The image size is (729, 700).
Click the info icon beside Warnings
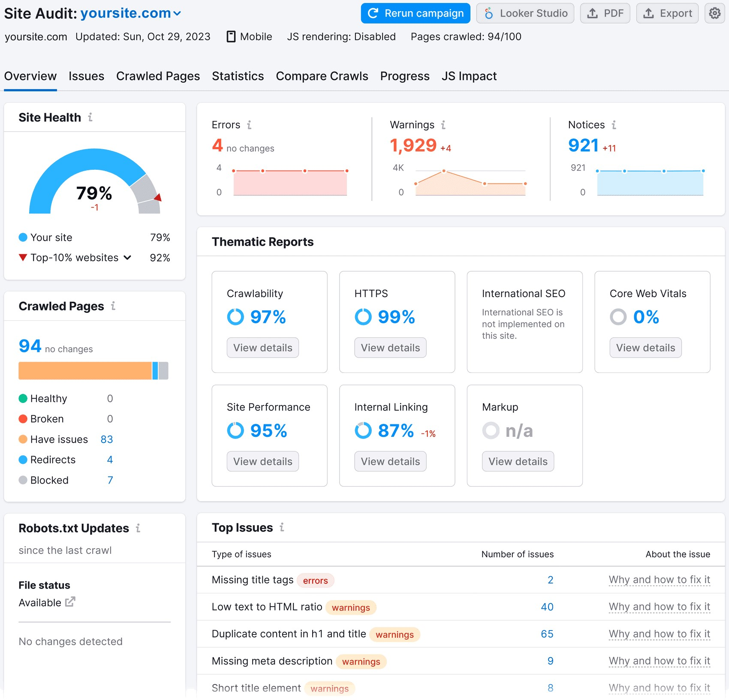click(443, 125)
